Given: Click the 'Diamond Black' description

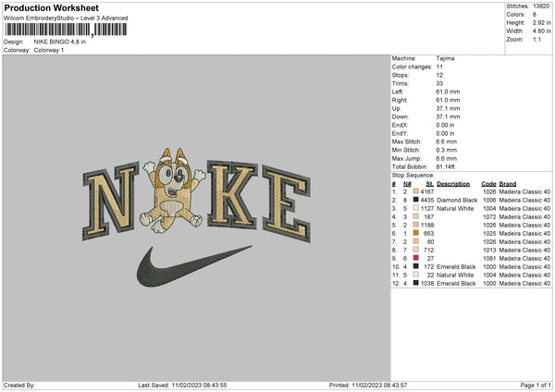Looking at the screenshot, I should 457,201.
